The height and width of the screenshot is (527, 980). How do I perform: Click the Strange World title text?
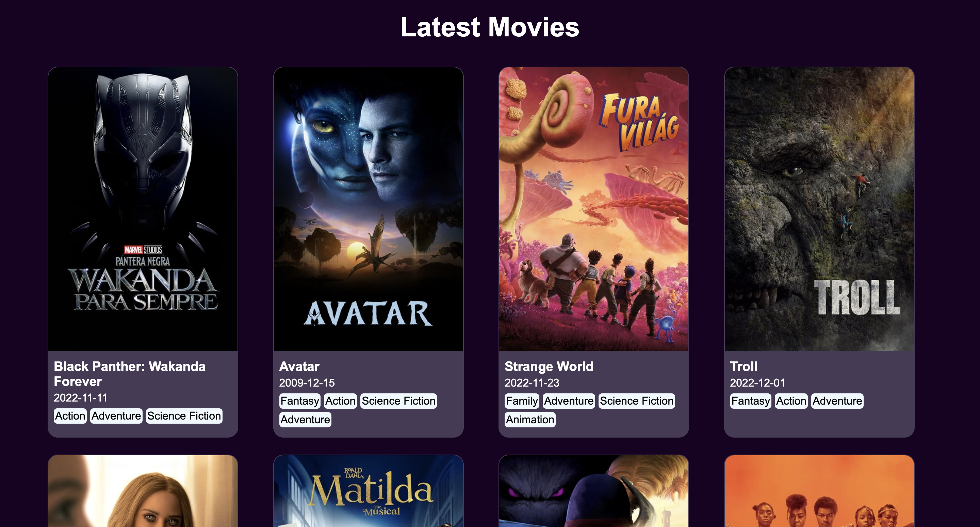549,366
